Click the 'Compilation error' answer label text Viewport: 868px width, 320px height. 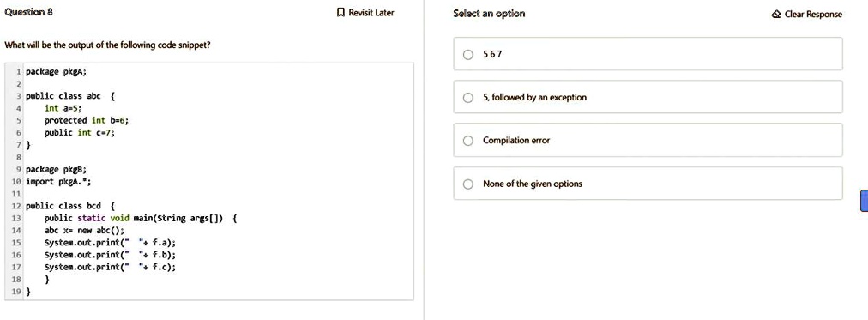(x=516, y=141)
